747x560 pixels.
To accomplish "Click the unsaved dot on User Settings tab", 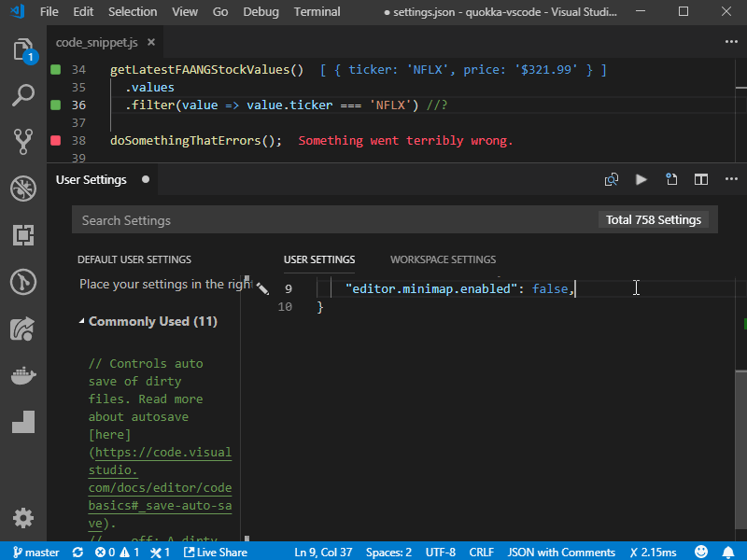I will [146, 179].
